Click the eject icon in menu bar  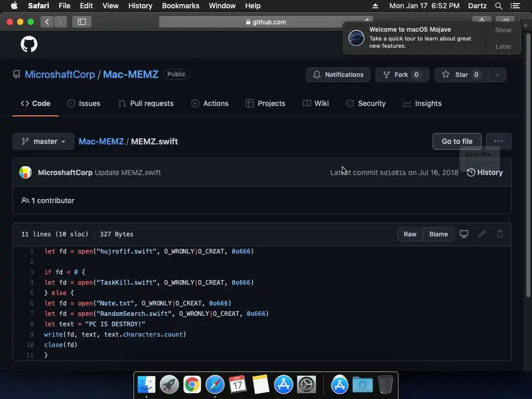pos(375,6)
